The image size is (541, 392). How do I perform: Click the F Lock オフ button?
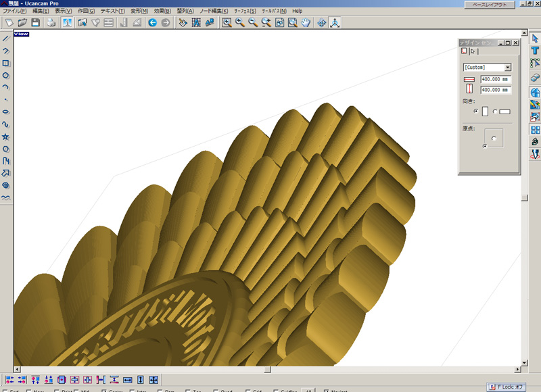click(x=507, y=387)
